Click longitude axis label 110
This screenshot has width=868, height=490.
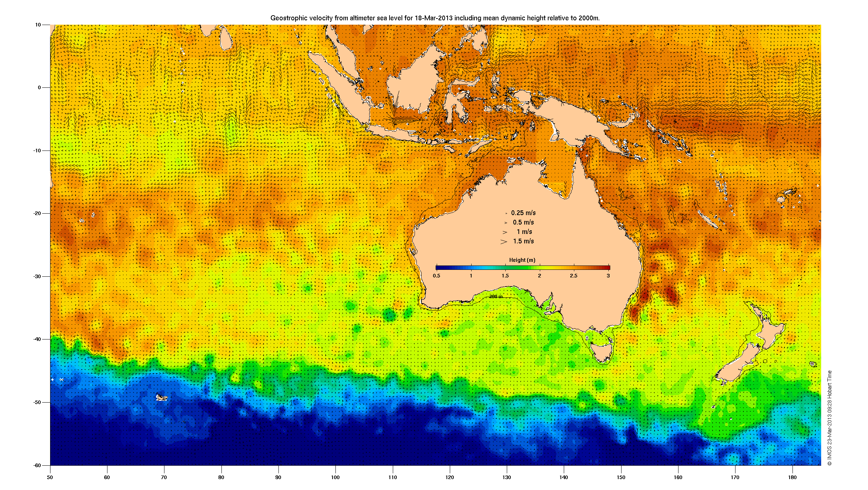pyautogui.click(x=392, y=477)
